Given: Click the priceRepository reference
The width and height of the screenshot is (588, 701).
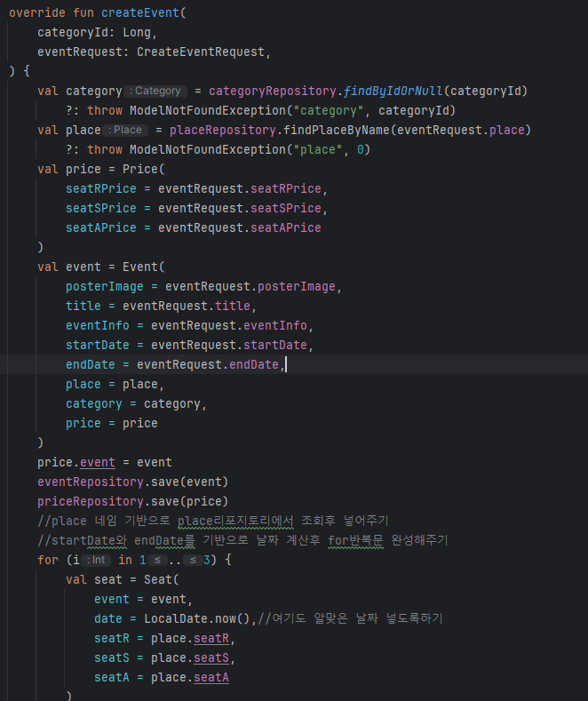Looking at the screenshot, I should pyautogui.click(x=91, y=502).
